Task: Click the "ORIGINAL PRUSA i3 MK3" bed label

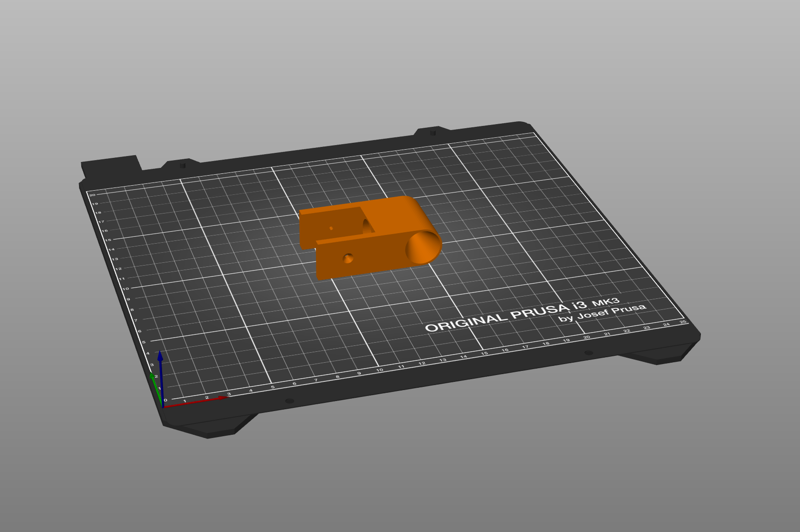Action: point(522,314)
